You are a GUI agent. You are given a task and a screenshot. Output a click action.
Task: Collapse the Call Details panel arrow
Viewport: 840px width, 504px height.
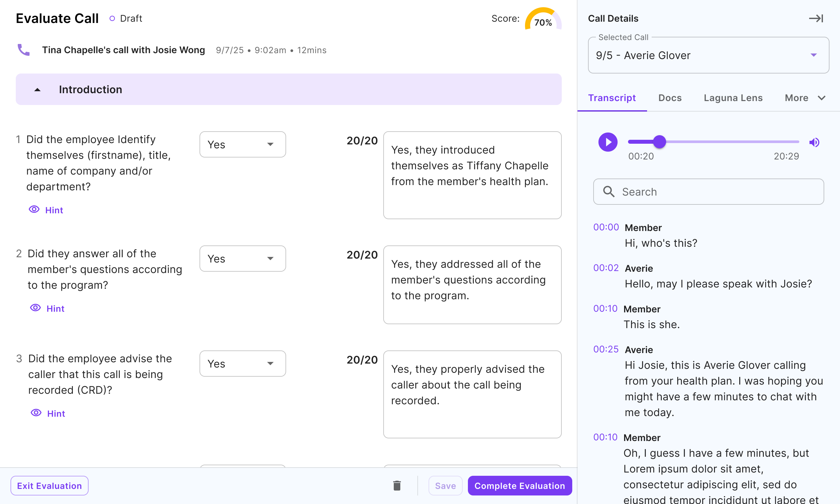click(816, 18)
